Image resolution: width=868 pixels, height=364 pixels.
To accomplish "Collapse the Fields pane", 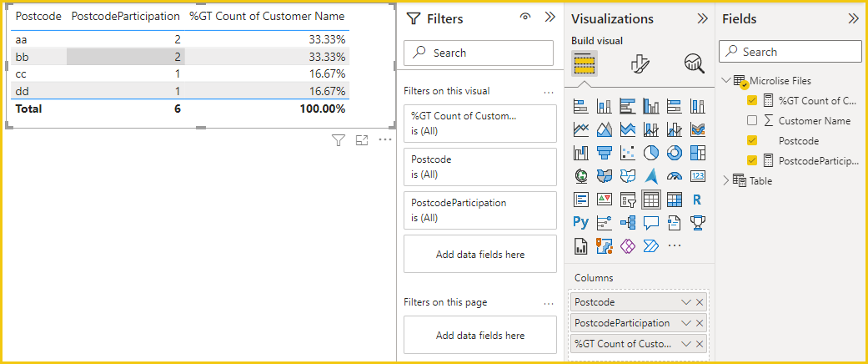I will 853,19.
